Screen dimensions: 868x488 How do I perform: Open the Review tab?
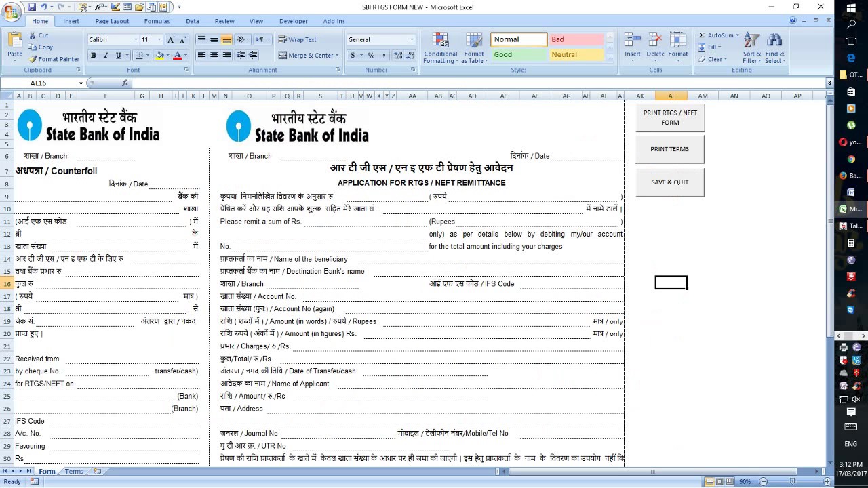click(224, 21)
